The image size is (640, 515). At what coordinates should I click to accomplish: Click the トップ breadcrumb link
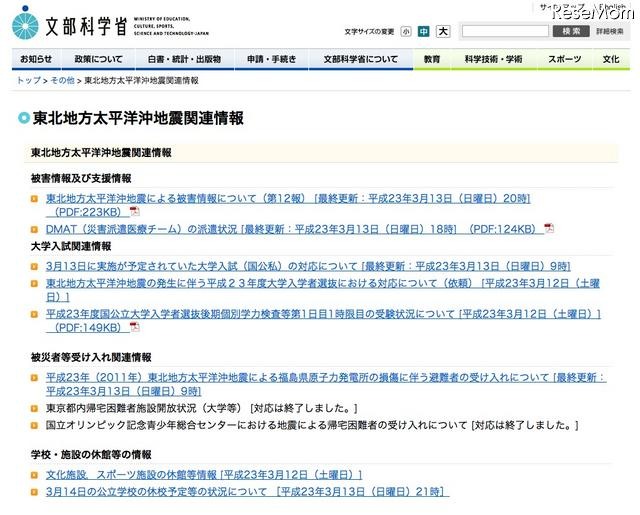[x=29, y=80]
